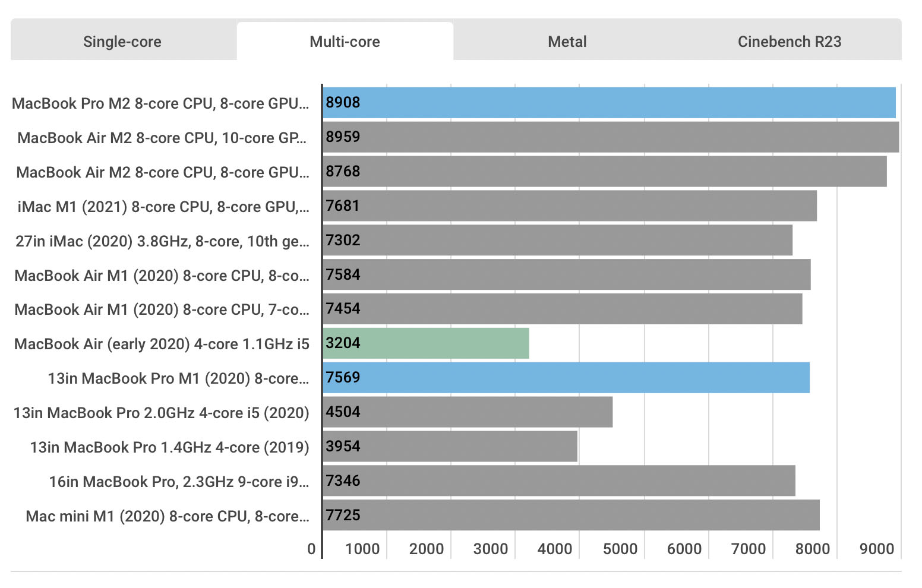Select the '13in MacBook Pro 1.4GHz 4-core (2019)' label
The image size is (922, 588).
coord(170,447)
